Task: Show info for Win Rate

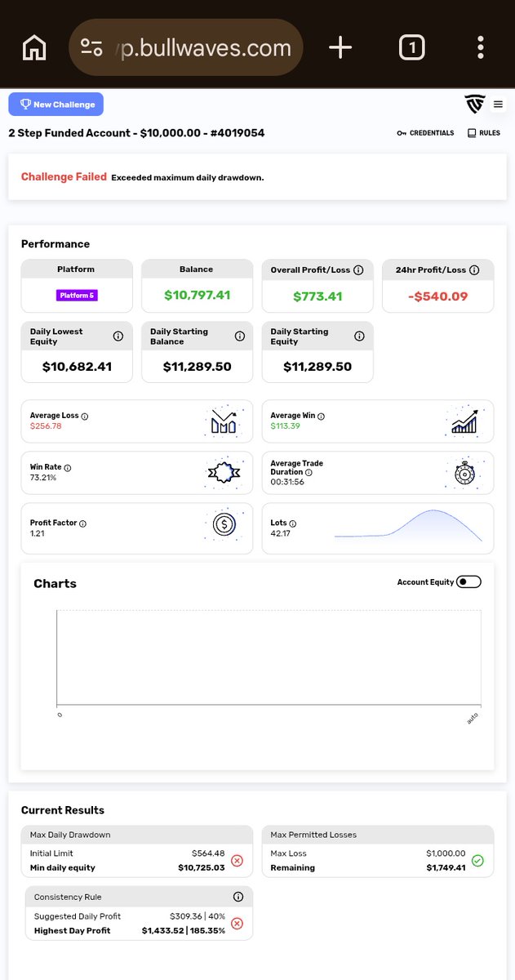Action: pos(67,468)
